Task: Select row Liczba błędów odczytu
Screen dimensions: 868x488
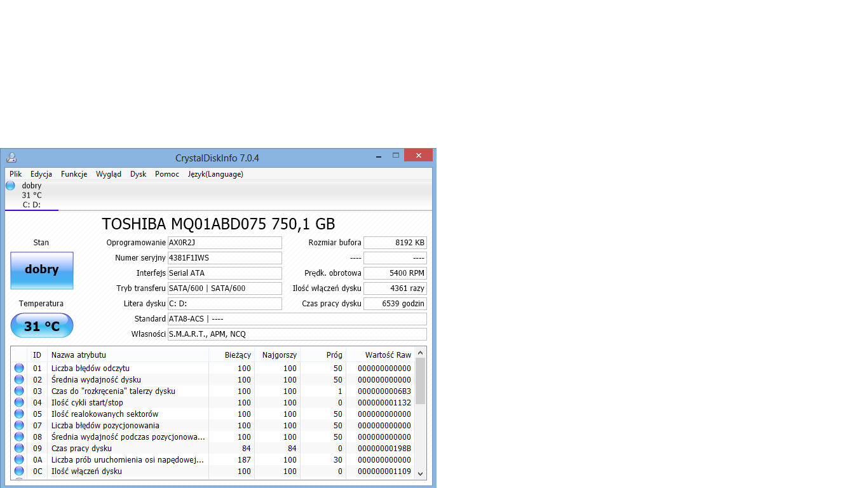Action: click(x=213, y=368)
